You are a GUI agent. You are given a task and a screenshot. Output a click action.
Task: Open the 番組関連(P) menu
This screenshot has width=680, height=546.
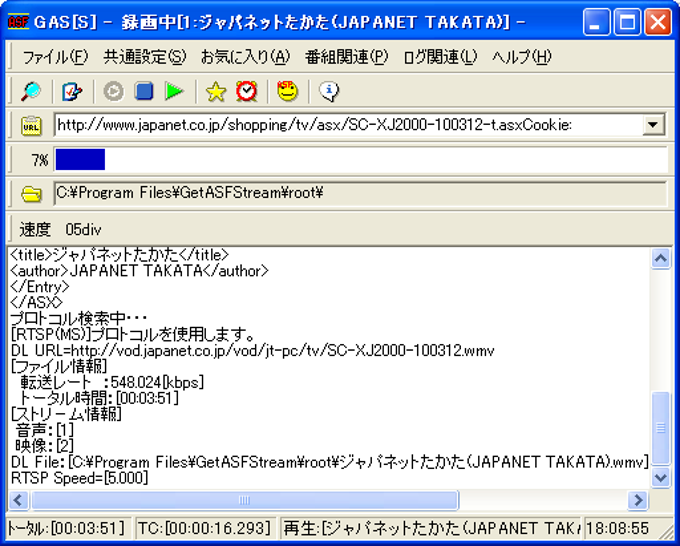(x=346, y=57)
